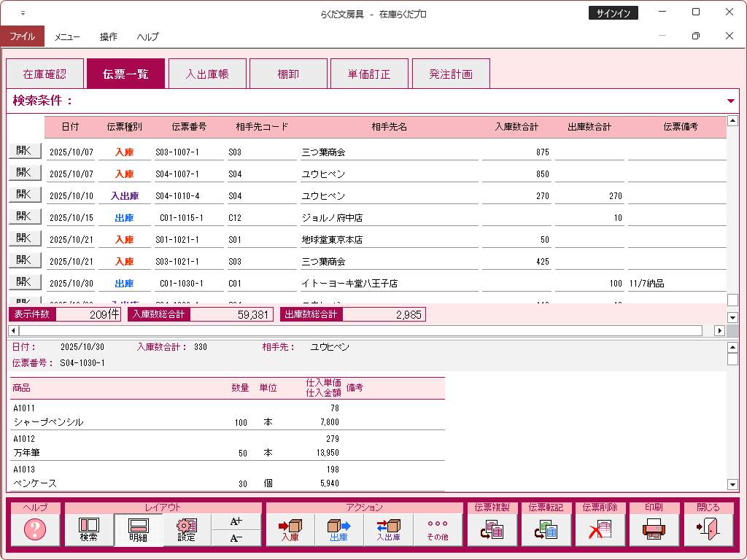
Task: Create a new stock-out (出庫) slip
Action: click(338, 530)
